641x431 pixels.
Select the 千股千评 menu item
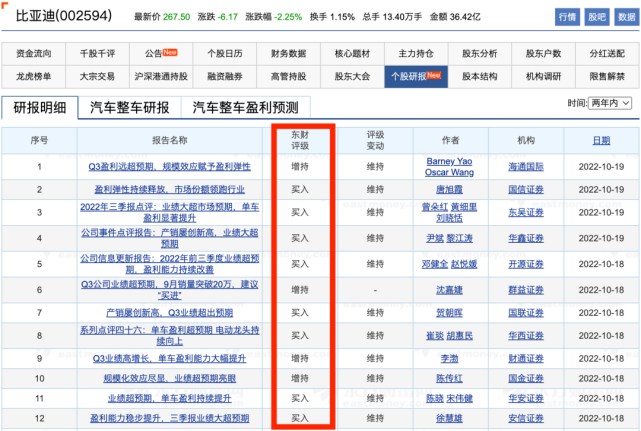tap(97, 54)
